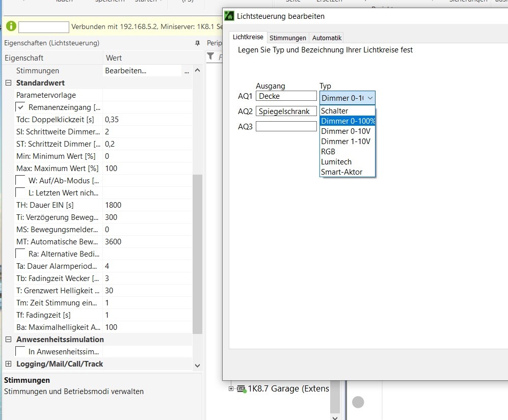Click the ellipsis button next to Bearbeiten

pyautogui.click(x=186, y=71)
